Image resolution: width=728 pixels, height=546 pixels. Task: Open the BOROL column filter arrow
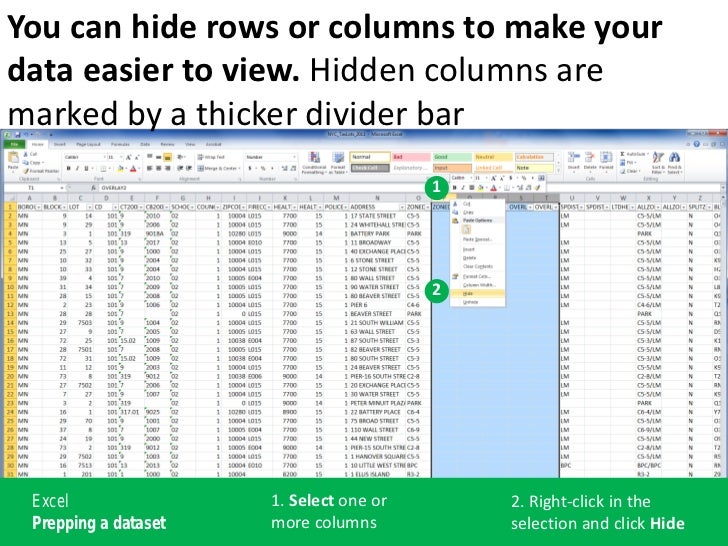[39, 207]
